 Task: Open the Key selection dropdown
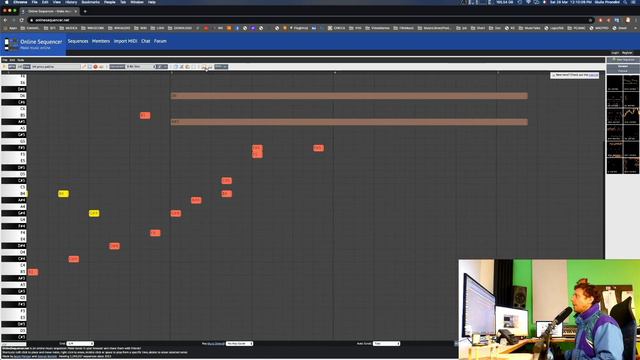click(240, 344)
